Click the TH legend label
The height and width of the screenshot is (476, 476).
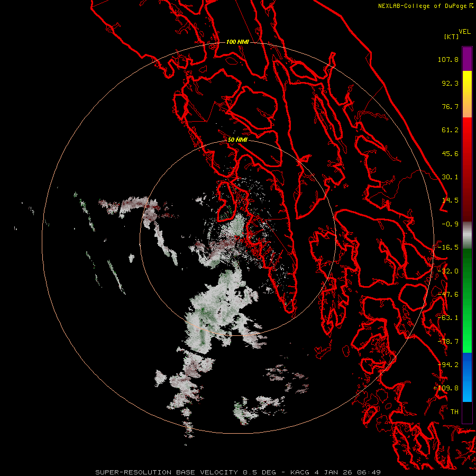pos(454,412)
